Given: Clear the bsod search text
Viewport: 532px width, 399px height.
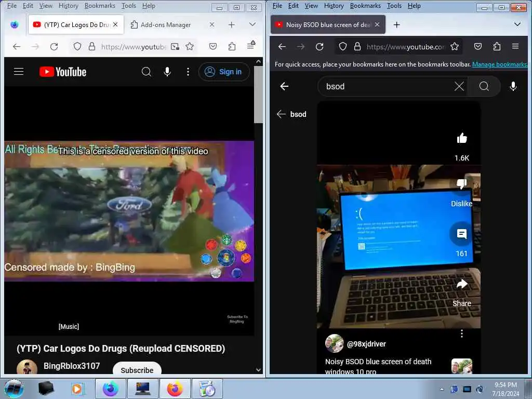Looking at the screenshot, I should coord(459,87).
